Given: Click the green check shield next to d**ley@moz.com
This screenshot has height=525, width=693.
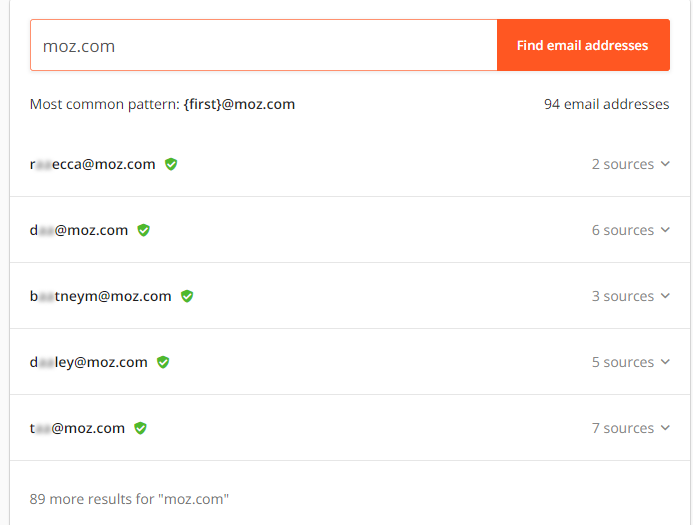Looking at the screenshot, I should 163,362.
